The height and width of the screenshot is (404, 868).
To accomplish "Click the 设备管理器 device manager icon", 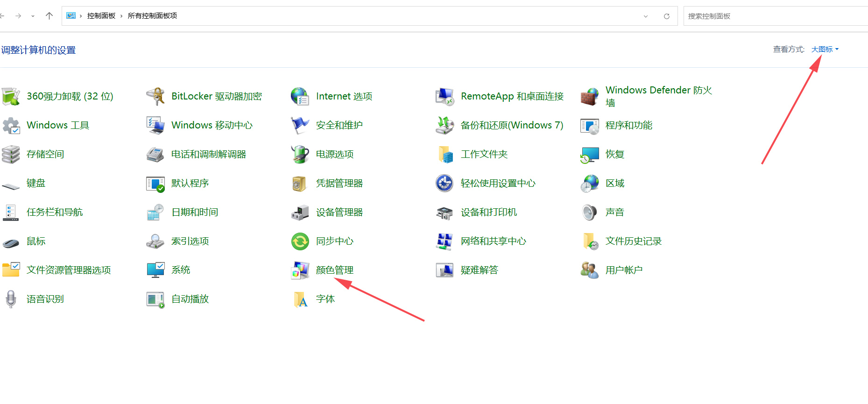I will [300, 213].
